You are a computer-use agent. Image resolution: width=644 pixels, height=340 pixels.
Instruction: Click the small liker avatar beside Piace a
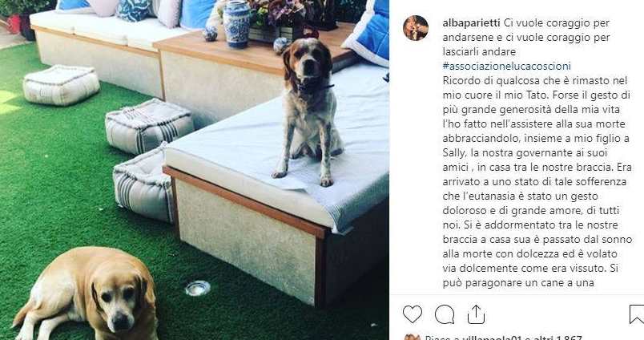(412, 338)
